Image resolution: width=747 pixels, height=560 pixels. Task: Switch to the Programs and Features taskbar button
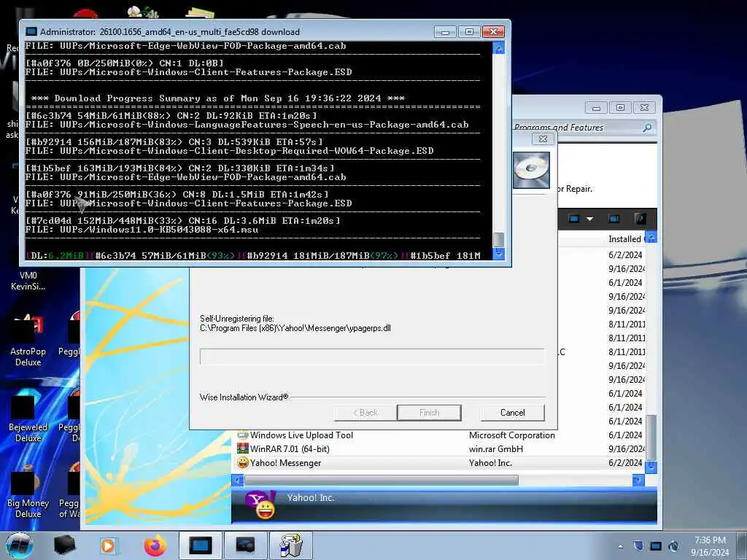tap(245, 545)
